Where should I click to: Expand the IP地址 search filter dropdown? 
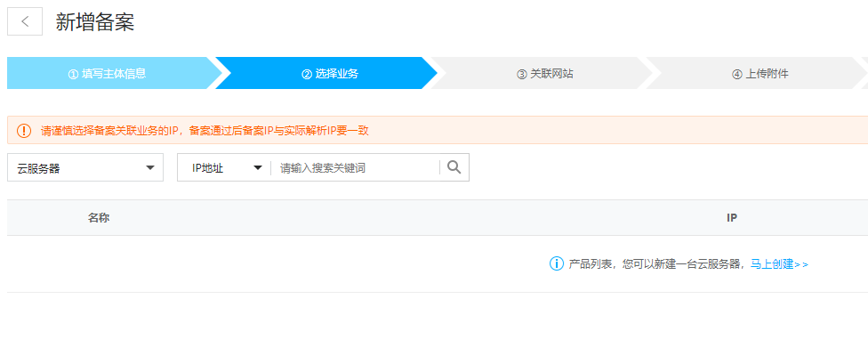point(224,168)
